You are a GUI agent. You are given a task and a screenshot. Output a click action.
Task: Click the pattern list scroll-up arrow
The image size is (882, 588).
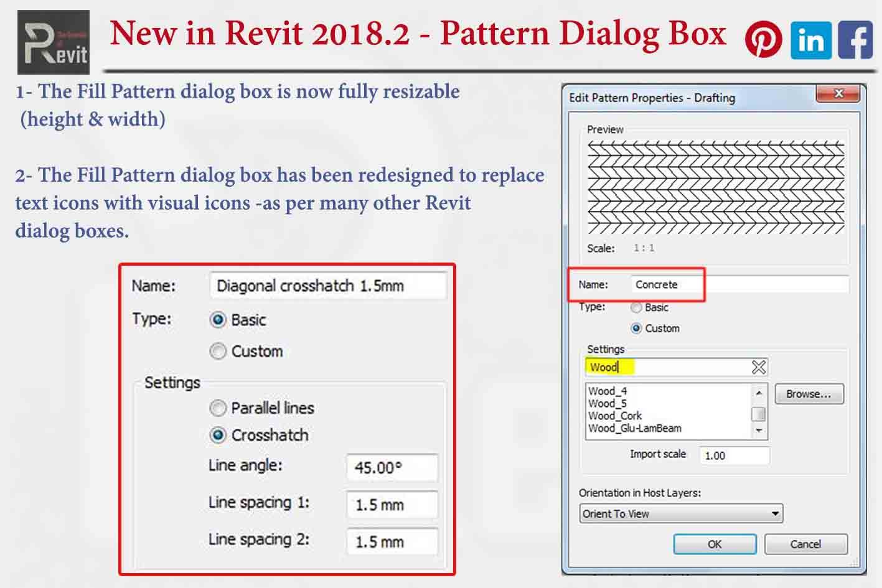point(759,393)
